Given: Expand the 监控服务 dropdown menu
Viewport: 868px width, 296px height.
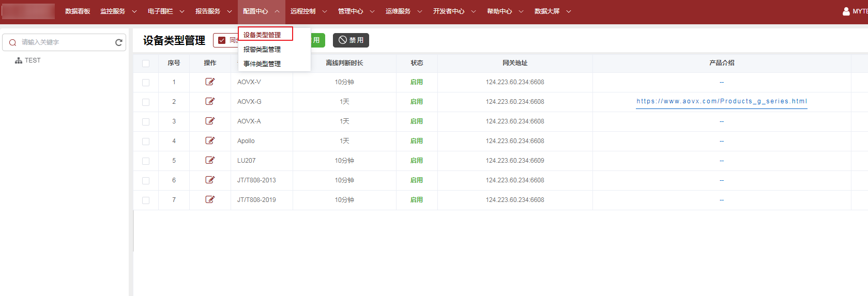Looking at the screenshot, I should tap(118, 11).
